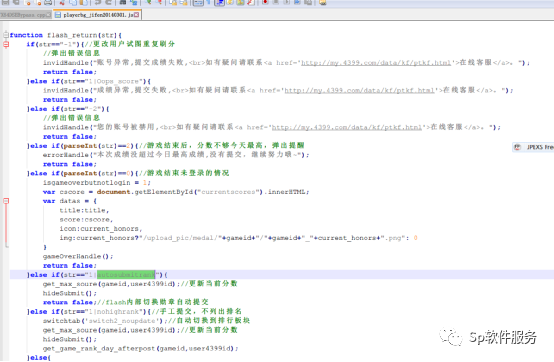Collapse the var datas block fold marker

pyautogui.click(x=6, y=201)
